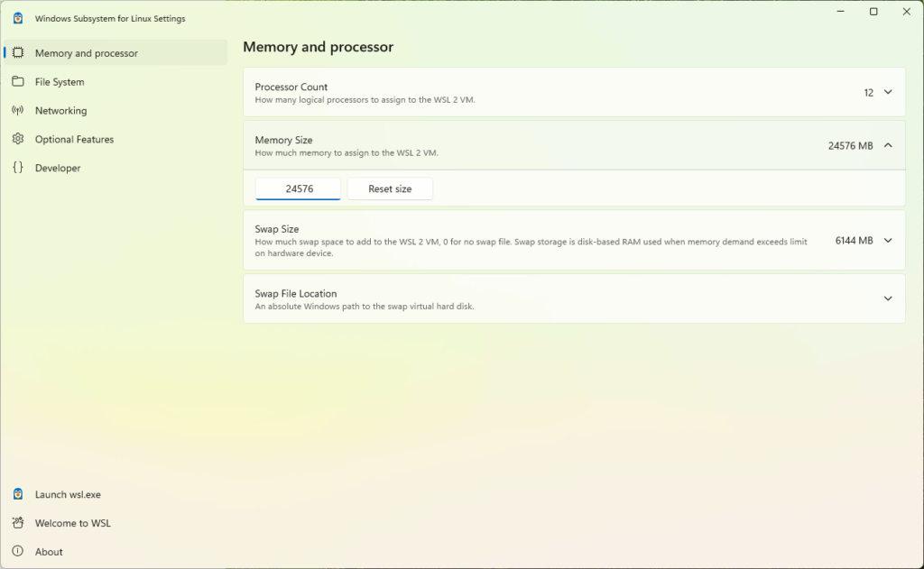Click the Optional Features gear icon
This screenshot has width=924, height=569.
pyautogui.click(x=18, y=139)
